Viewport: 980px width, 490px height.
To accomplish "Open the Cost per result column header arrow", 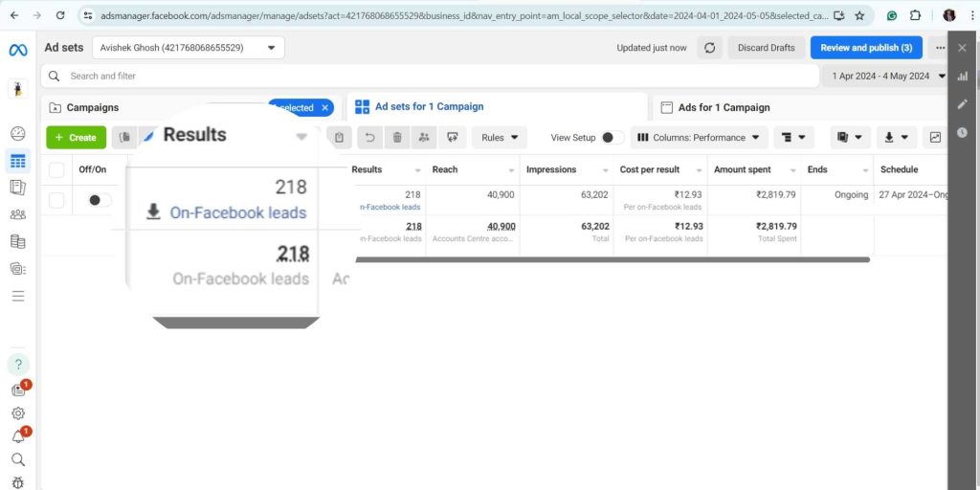I will [700, 170].
